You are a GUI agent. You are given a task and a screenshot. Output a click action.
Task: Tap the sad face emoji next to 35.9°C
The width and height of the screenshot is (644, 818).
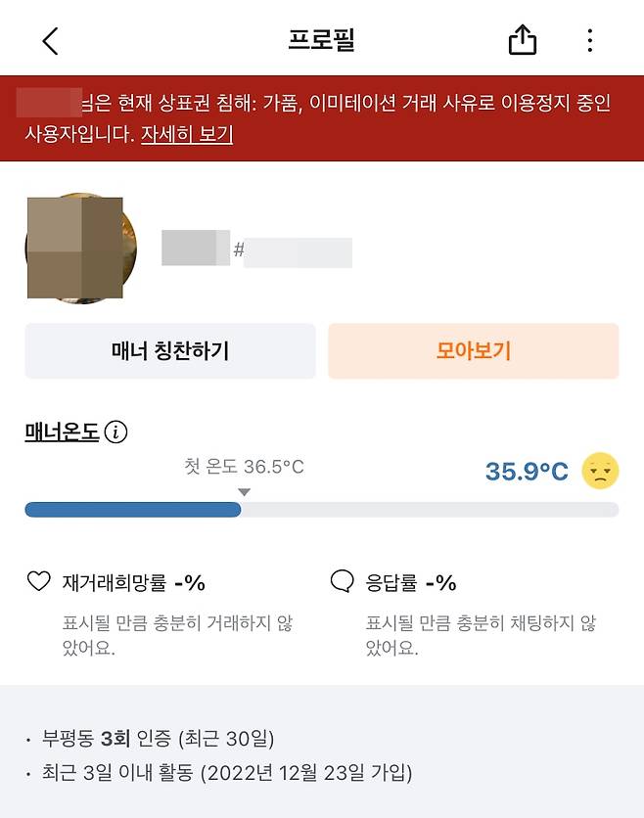click(x=600, y=471)
